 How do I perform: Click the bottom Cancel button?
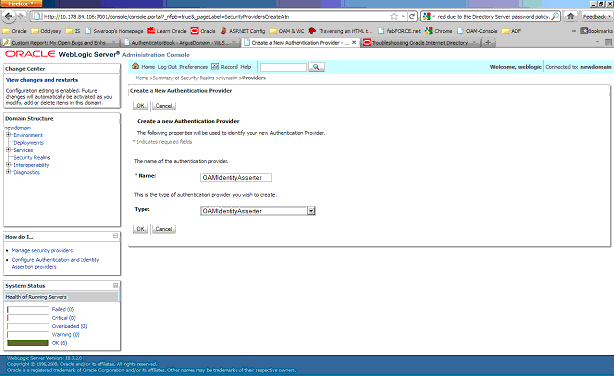164,229
